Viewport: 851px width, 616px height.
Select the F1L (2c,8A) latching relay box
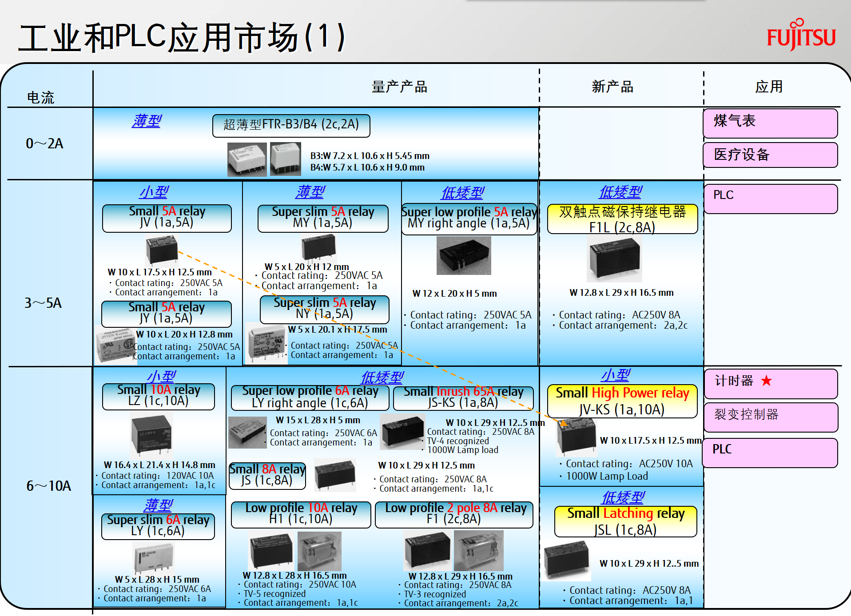click(x=622, y=219)
